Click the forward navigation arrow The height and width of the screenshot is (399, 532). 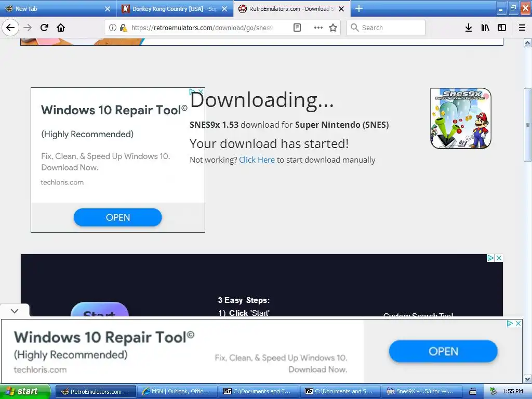[28, 28]
